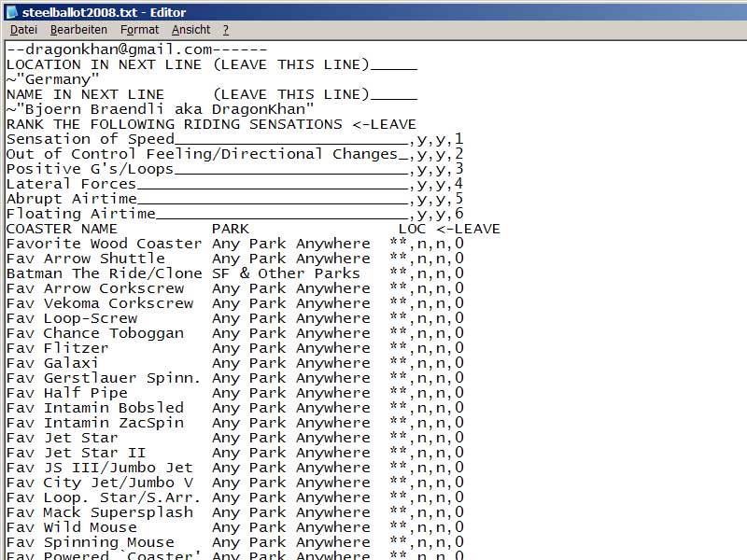Click the Fav Spinning Mouse coaster line
The image size is (747, 560).
(90, 542)
